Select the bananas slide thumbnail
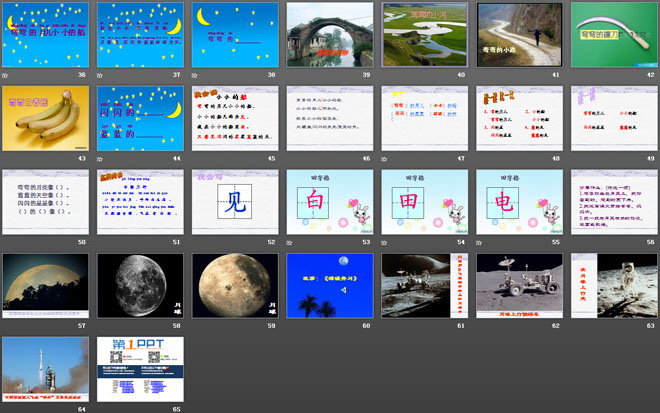The image size is (660, 413). pyautogui.click(x=46, y=118)
